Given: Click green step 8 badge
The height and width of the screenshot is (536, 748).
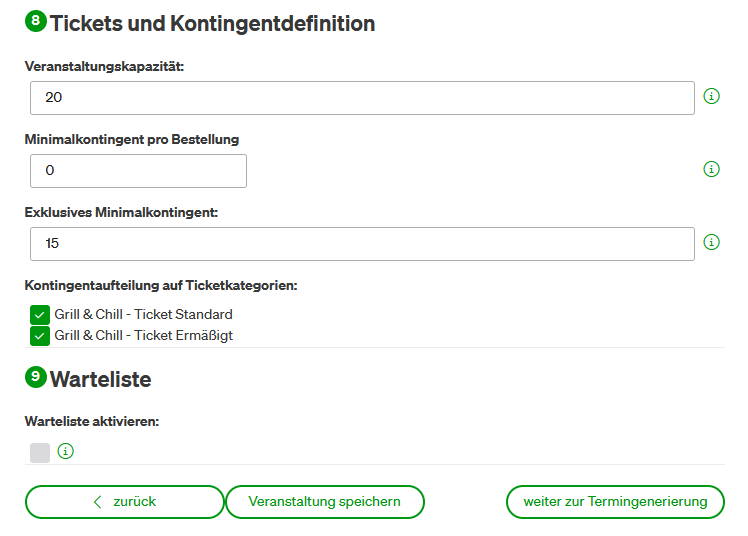Looking at the screenshot, I should (x=36, y=21).
